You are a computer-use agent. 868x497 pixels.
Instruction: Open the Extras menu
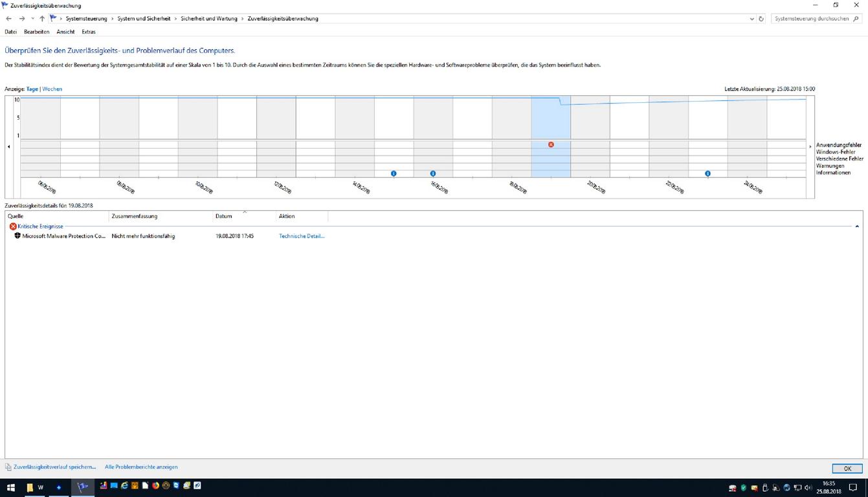tap(88, 32)
